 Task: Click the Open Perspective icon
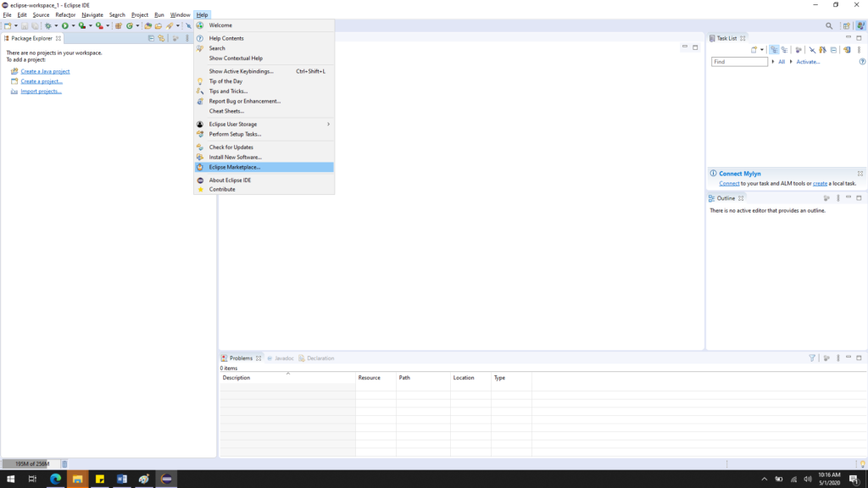tap(847, 26)
